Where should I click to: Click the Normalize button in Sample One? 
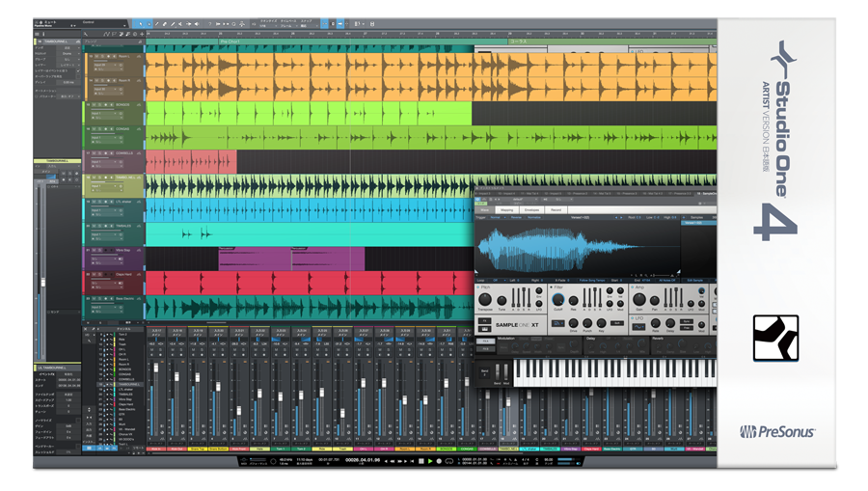(534, 218)
